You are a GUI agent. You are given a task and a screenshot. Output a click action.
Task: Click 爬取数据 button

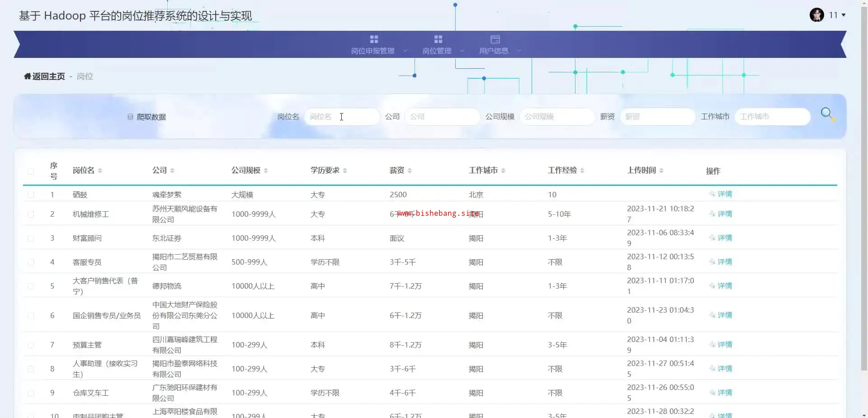[x=147, y=117]
